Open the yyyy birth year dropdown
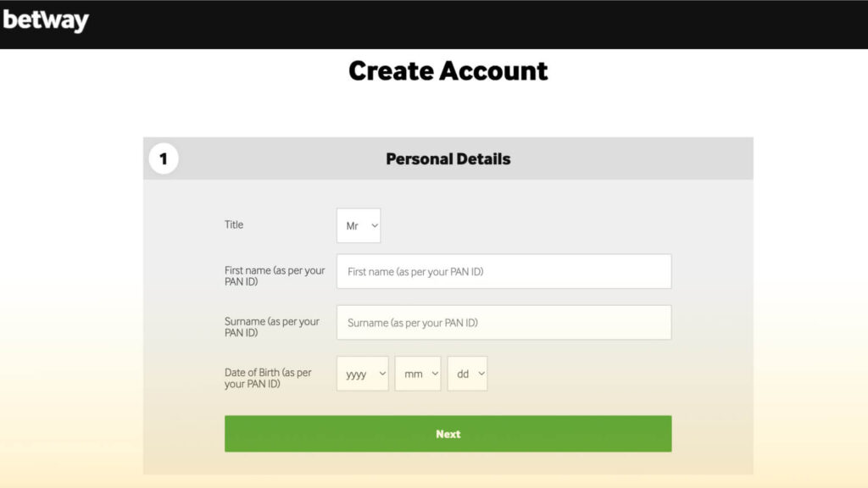868x488 pixels. [x=362, y=374]
